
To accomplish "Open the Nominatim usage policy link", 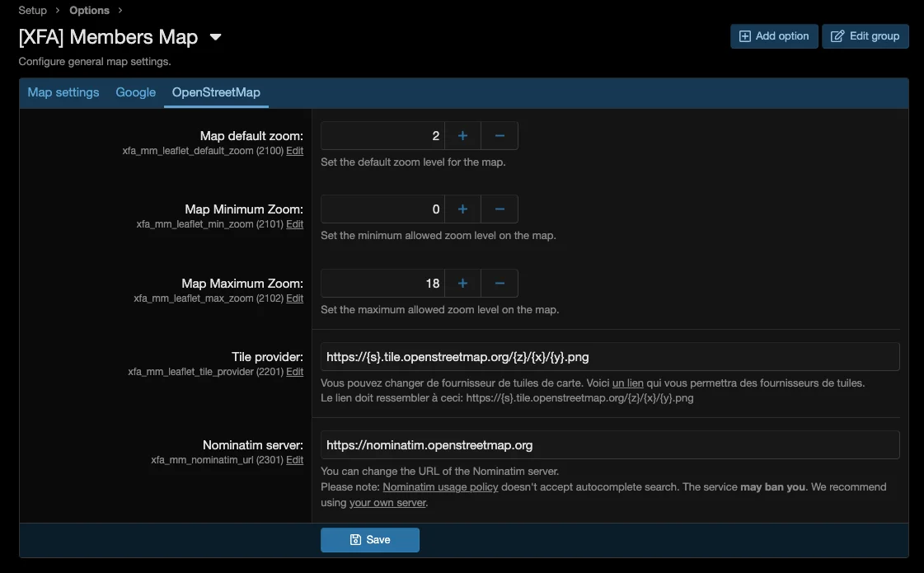I will click(440, 487).
